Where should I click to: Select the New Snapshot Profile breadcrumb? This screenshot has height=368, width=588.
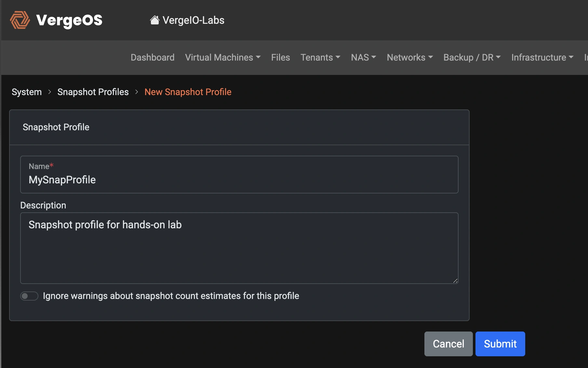tap(188, 92)
